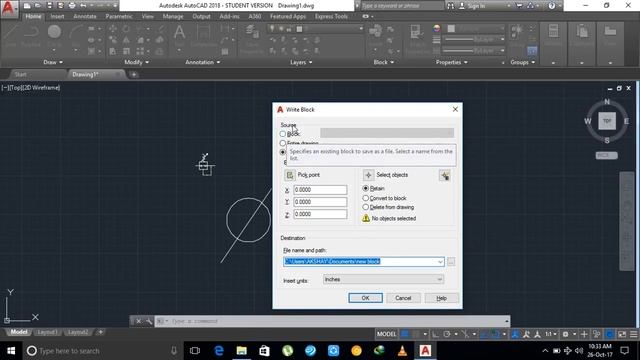Toggle polar tracking in status bar
The image size is (640, 360).
[x=447, y=334]
